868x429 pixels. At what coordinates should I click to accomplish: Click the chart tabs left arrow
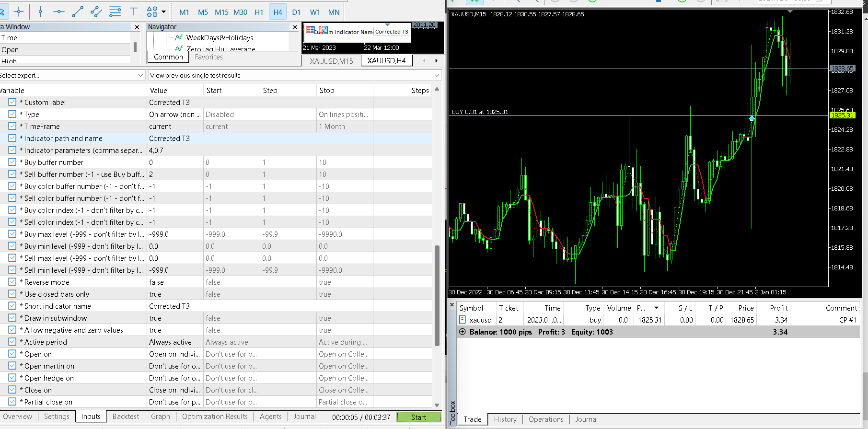pos(424,61)
